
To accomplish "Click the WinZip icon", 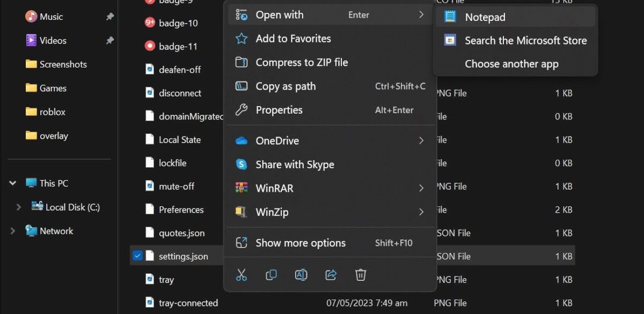I will coord(241,212).
